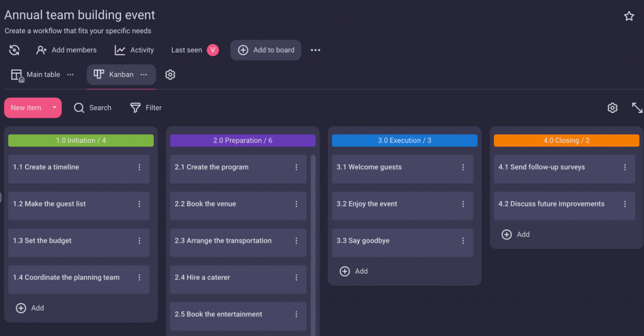Open Activity log

coord(134,50)
